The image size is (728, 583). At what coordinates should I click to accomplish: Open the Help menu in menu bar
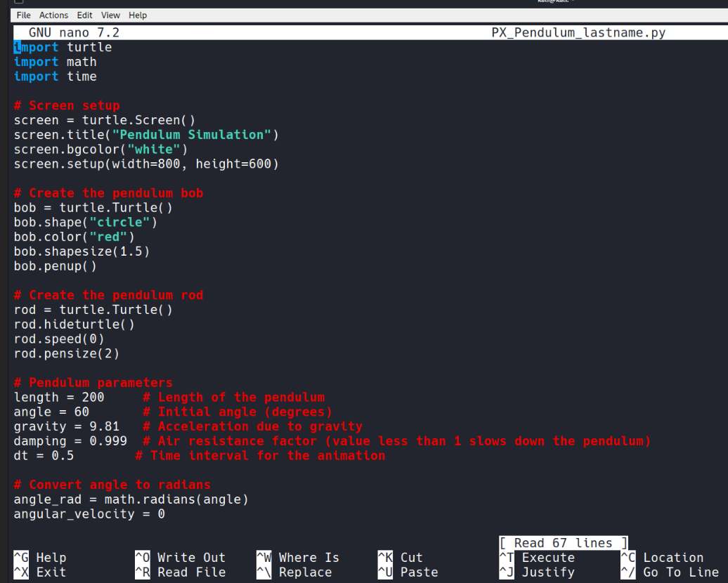[x=138, y=15]
